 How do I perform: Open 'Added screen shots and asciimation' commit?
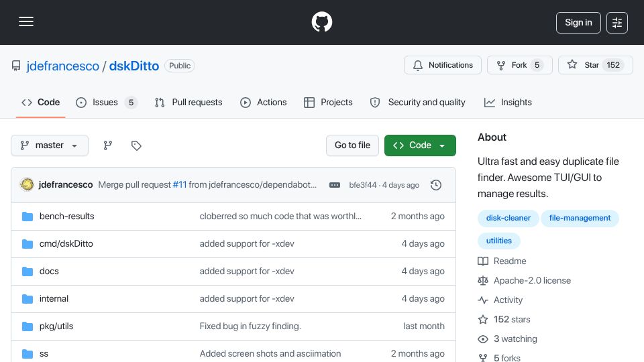[x=270, y=354]
